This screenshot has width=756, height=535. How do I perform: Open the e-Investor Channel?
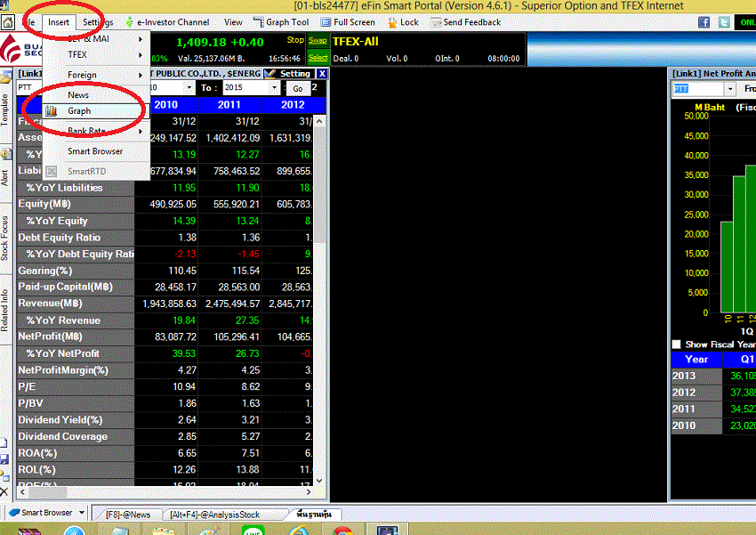pos(167,22)
